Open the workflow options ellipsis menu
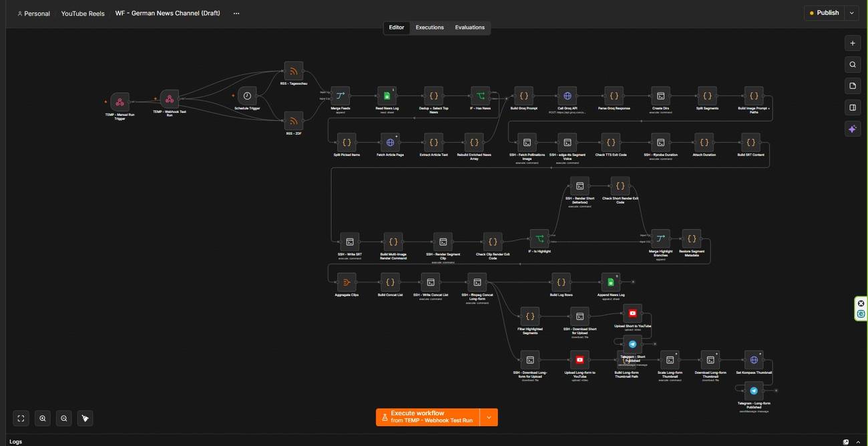 pos(236,13)
